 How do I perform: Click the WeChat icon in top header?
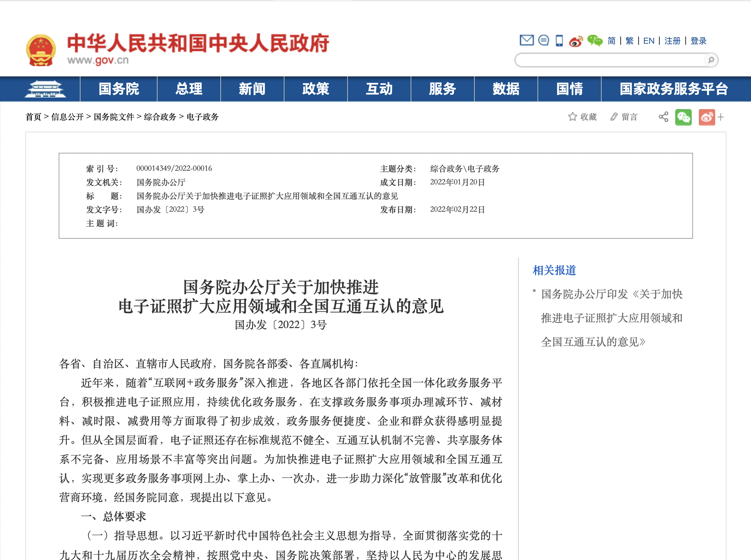(x=595, y=41)
